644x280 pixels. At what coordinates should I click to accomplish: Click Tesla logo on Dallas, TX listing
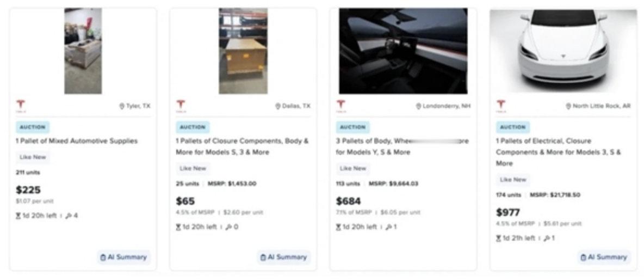pos(181,105)
